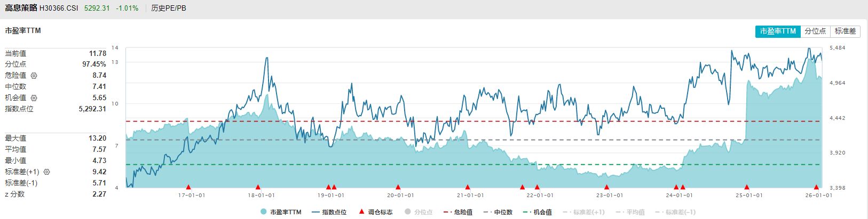The height and width of the screenshot is (219, 868).
Task: Click red triangle marker at 25-01-01
Action: [x=747, y=187]
